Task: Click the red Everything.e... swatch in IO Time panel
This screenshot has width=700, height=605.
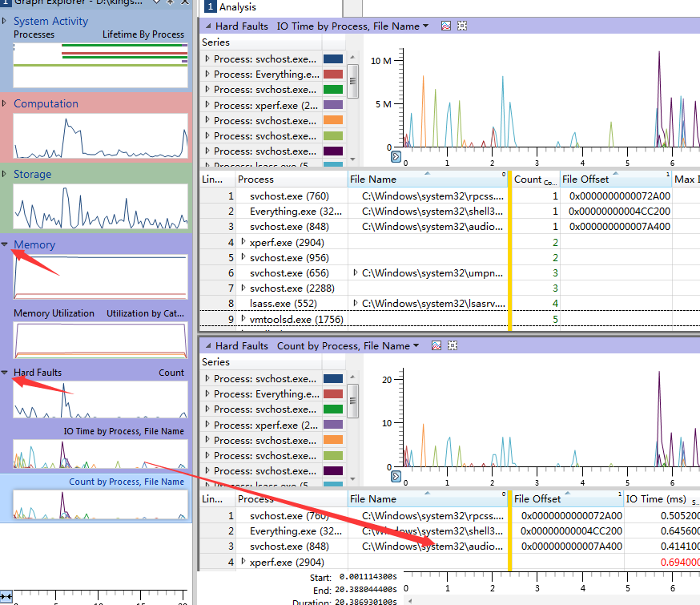Action: click(x=333, y=74)
